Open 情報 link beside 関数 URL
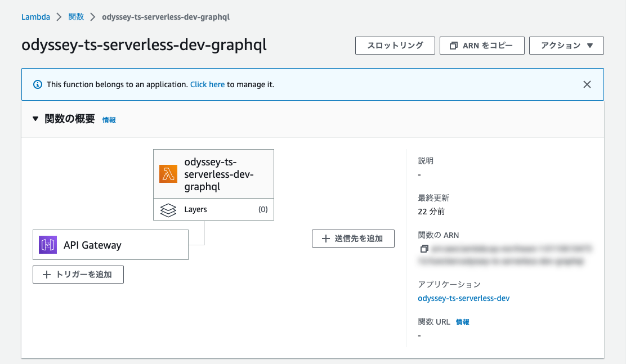This screenshot has height=364, width=626. 463,322
